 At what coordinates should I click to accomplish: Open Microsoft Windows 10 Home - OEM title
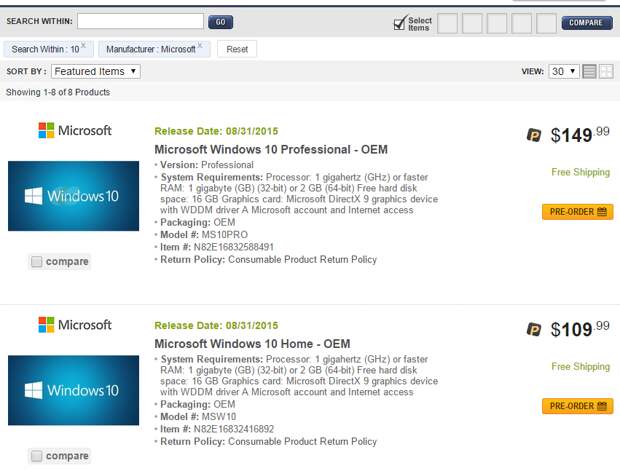(252, 344)
